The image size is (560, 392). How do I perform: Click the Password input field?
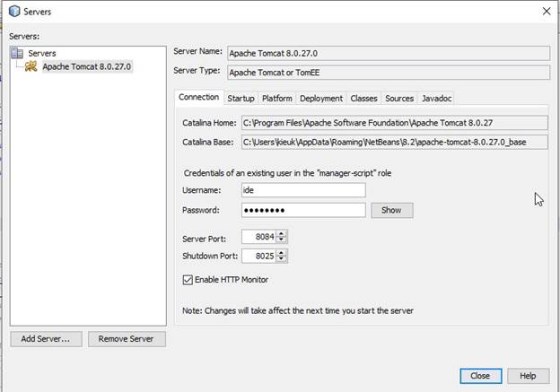point(303,210)
